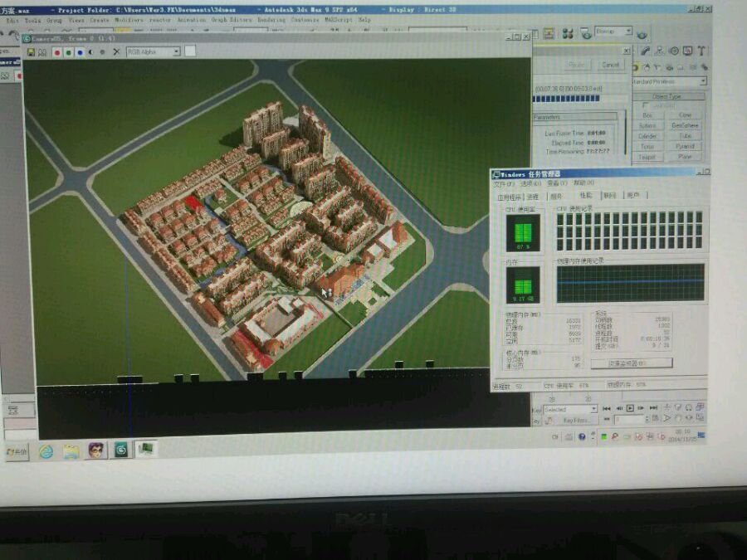Image resolution: width=747 pixels, height=560 pixels.
Task: Open the MAXScript menu
Action: 339,20
